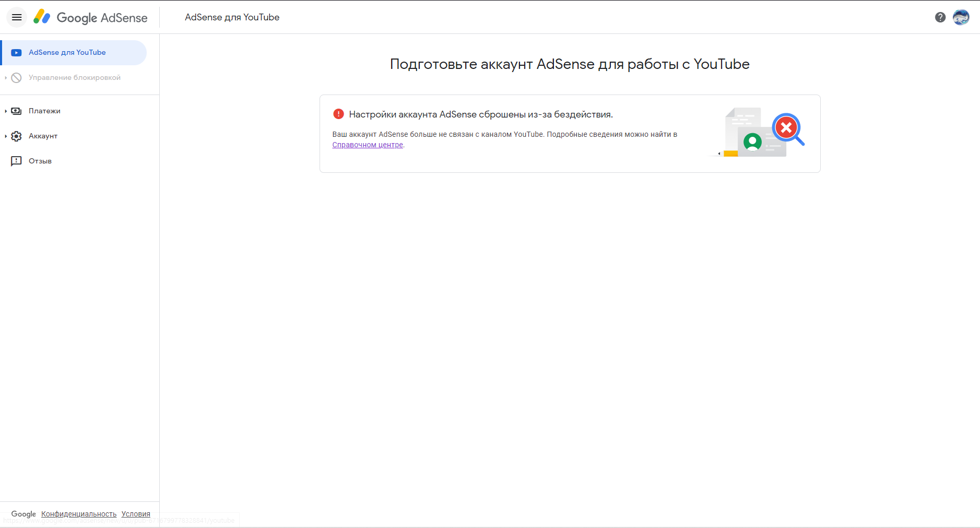
Task: Open the help question mark icon
Action: click(x=940, y=17)
